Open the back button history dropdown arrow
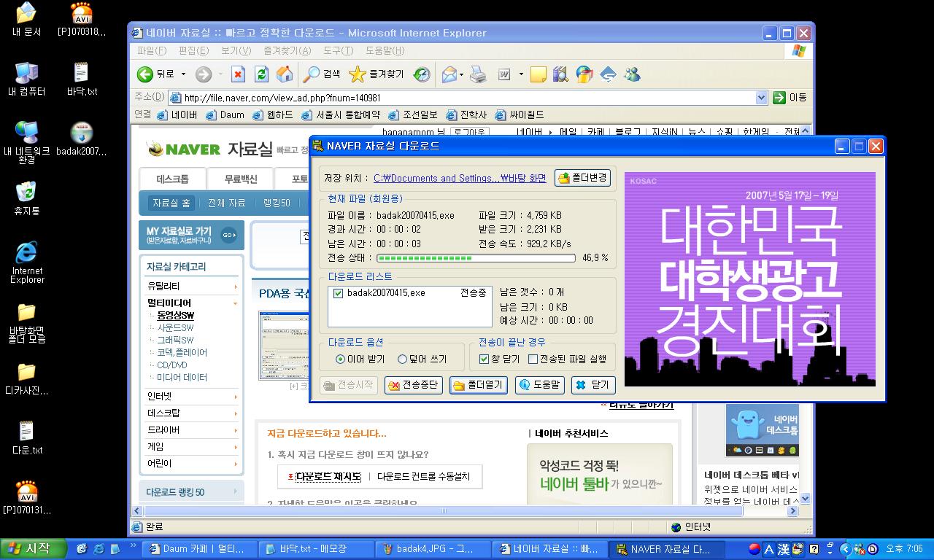 (183, 74)
